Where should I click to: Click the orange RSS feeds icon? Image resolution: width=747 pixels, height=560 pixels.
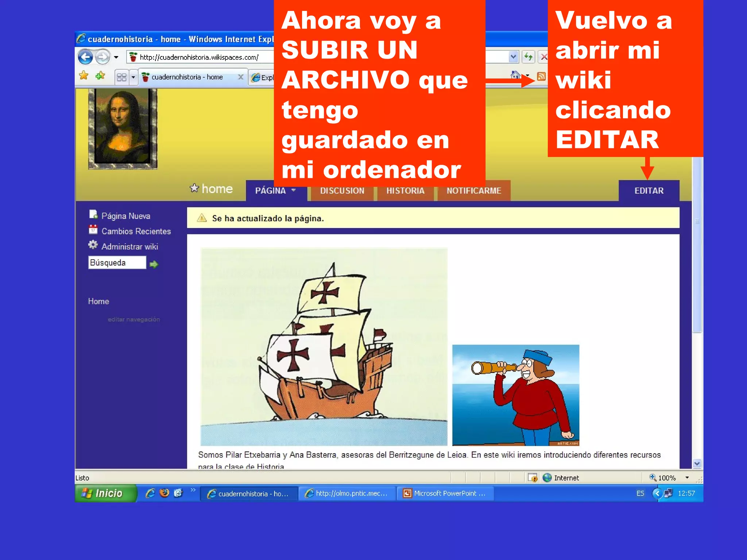tap(541, 76)
